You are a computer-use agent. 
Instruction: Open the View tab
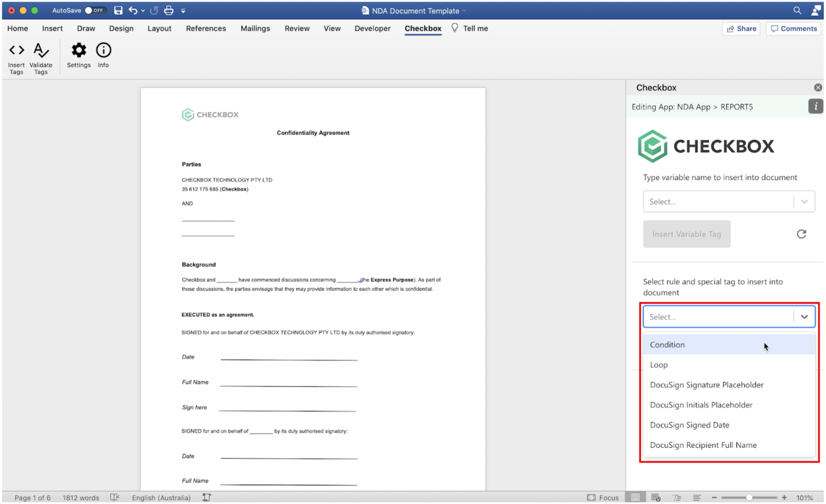(332, 28)
